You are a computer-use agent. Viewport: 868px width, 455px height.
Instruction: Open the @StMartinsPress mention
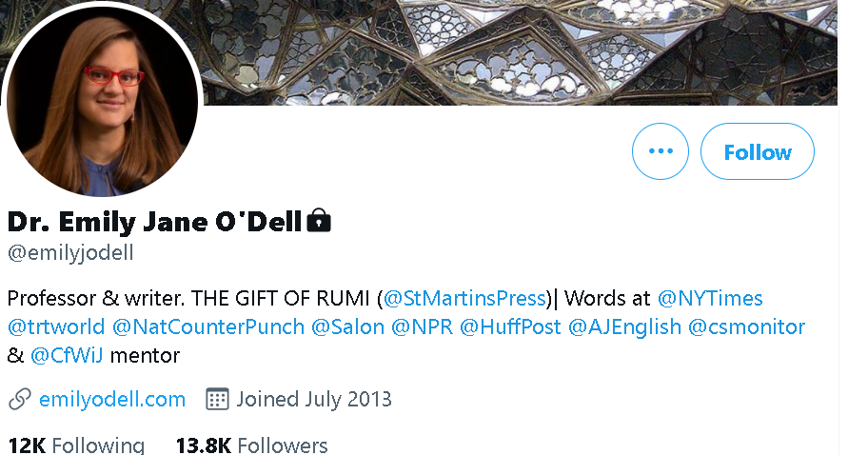465,298
